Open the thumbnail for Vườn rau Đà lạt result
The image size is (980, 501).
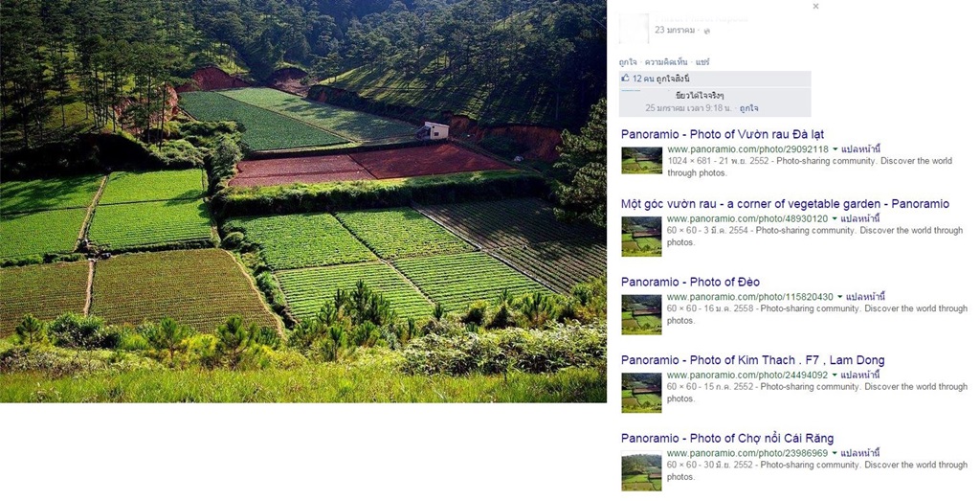click(x=641, y=160)
